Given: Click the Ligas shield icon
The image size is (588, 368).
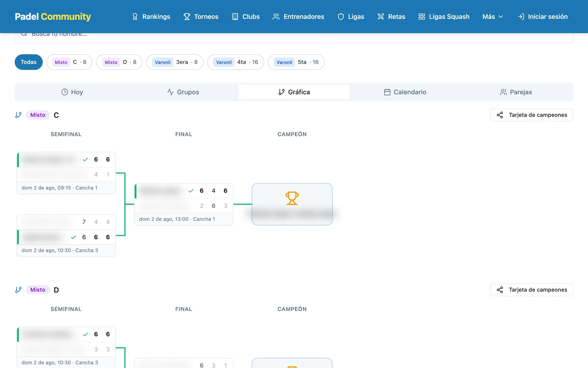Looking at the screenshot, I should pyautogui.click(x=341, y=17).
